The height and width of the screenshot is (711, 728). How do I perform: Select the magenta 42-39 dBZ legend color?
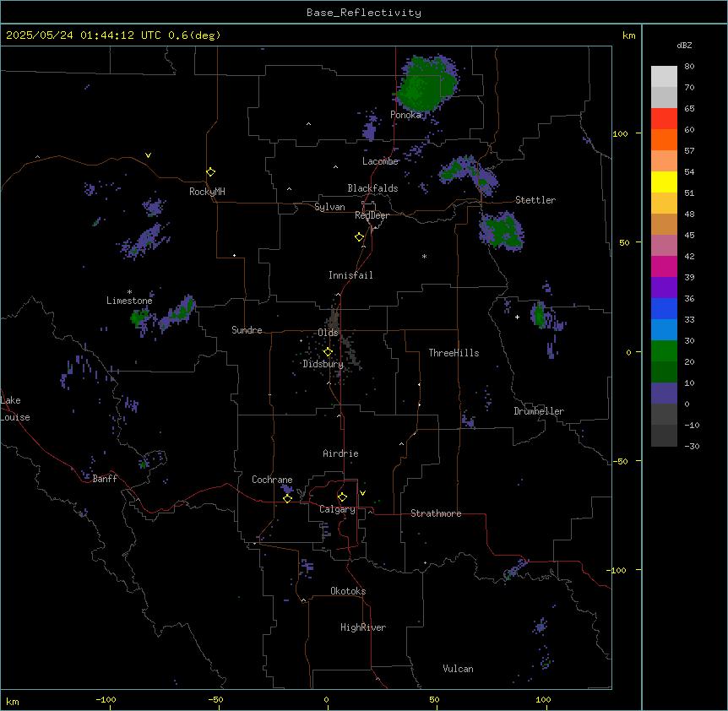[x=664, y=266]
